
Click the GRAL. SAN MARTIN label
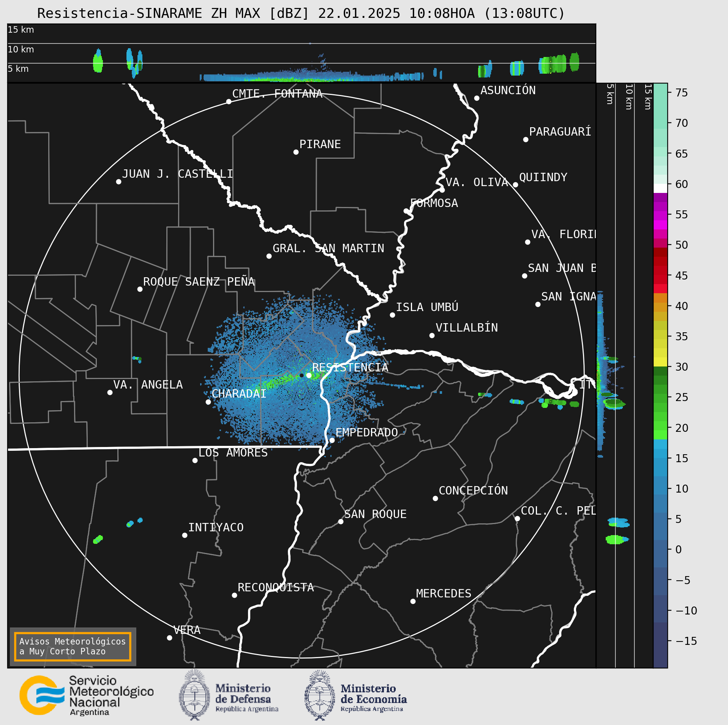[x=328, y=248]
